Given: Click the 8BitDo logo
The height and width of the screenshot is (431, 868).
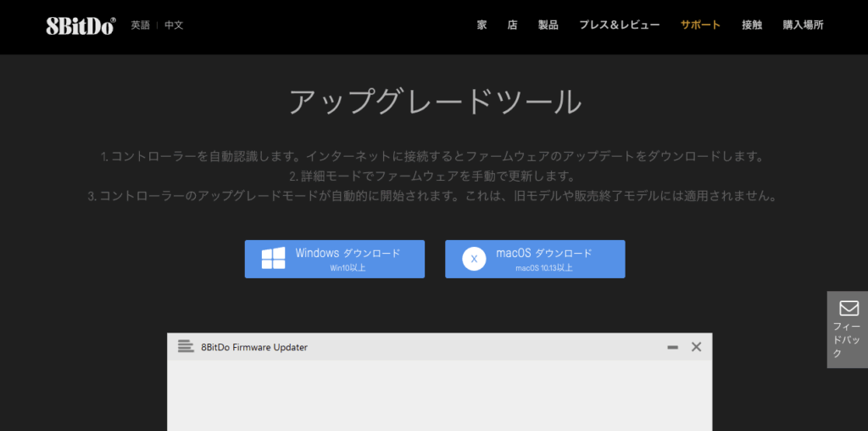Looking at the screenshot, I should [x=81, y=25].
